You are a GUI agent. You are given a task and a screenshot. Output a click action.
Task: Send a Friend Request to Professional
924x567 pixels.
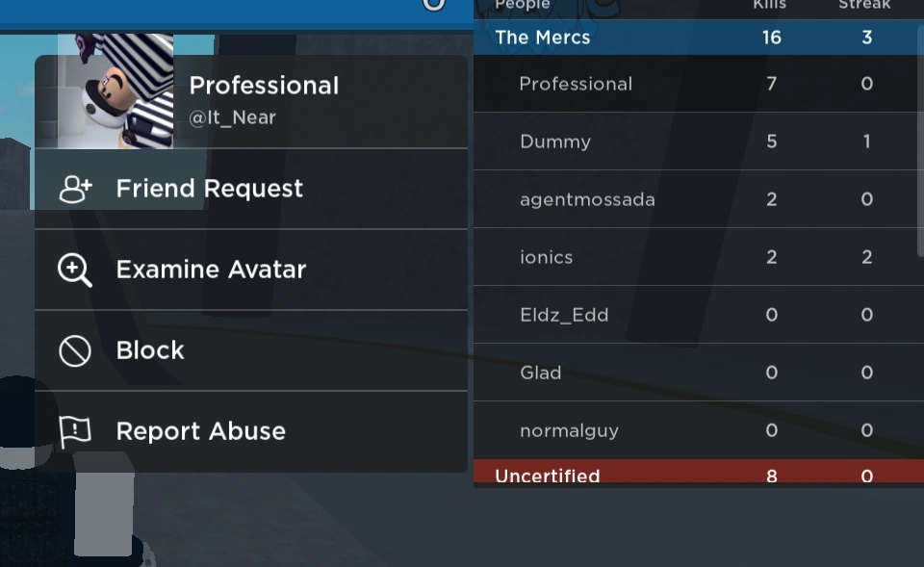(x=210, y=189)
